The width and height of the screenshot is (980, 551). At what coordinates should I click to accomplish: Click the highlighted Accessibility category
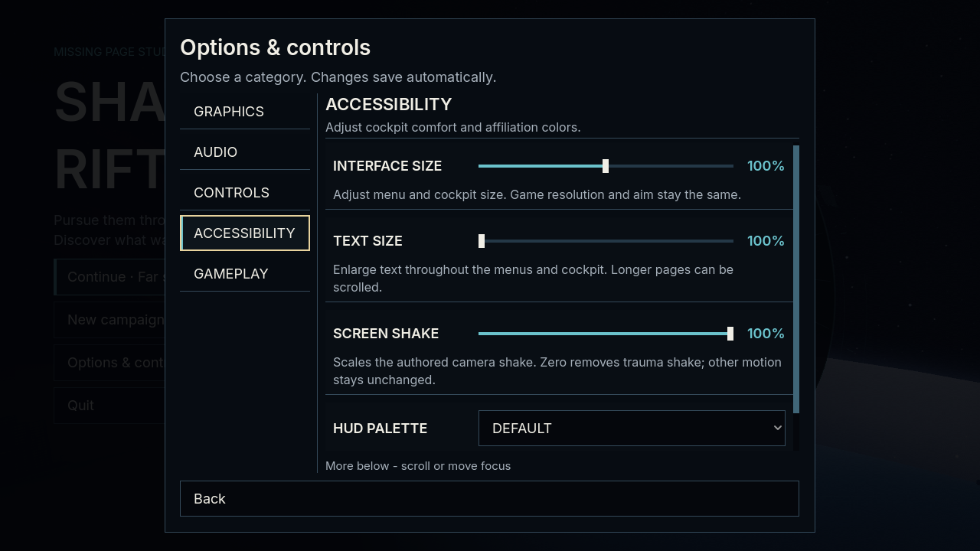pyautogui.click(x=245, y=233)
